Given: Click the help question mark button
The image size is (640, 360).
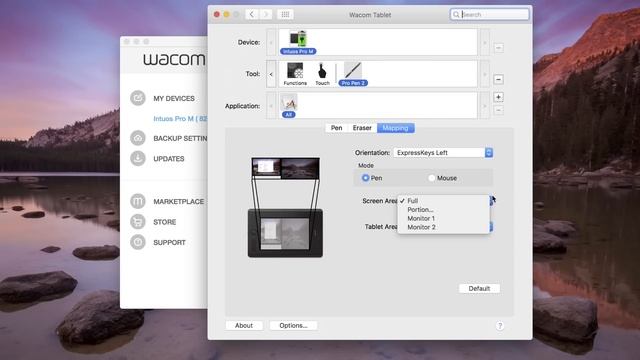Looking at the screenshot, I should (500, 326).
